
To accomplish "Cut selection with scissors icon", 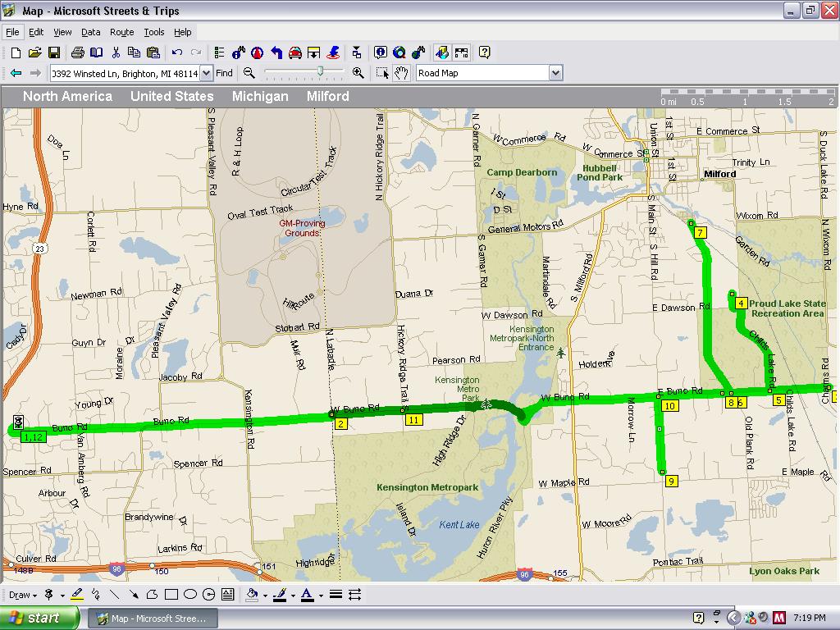I will pyautogui.click(x=116, y=52).
